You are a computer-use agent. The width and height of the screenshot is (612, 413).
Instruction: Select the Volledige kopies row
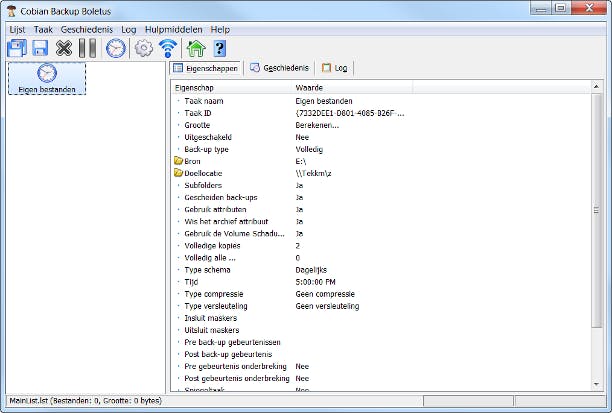pyautogui.click(x=382, y=246)
